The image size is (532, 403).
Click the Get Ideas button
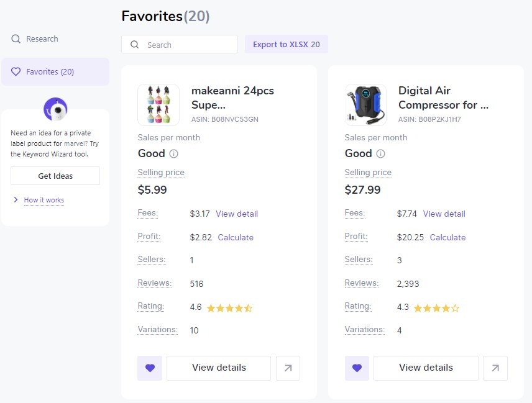[55, 176]
